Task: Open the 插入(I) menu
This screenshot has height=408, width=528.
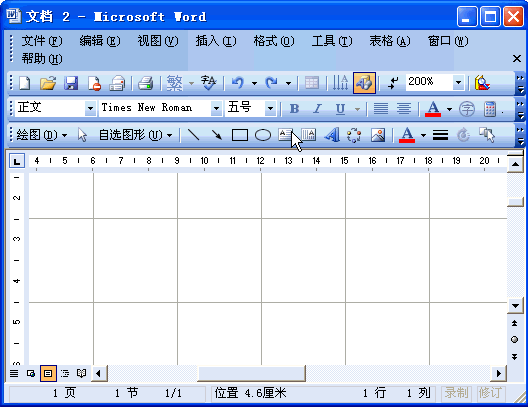Action: click(216, 41)
